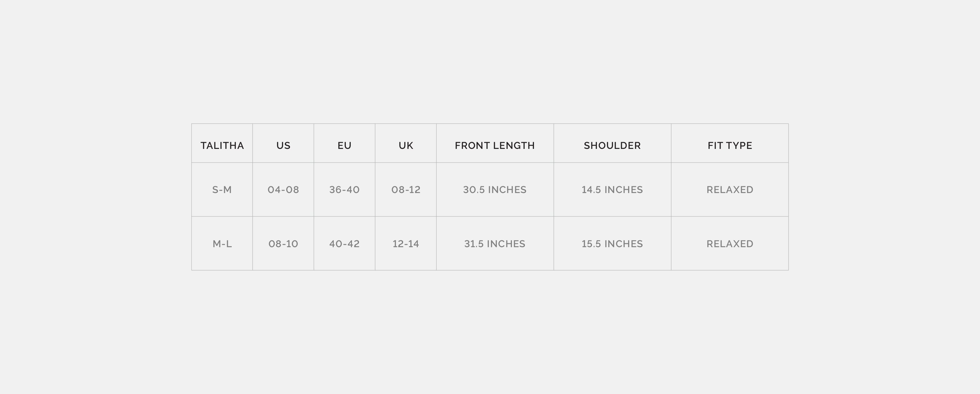The image size is (980, 394).
Task: Click the EU column header
Action: coord(344,145)
